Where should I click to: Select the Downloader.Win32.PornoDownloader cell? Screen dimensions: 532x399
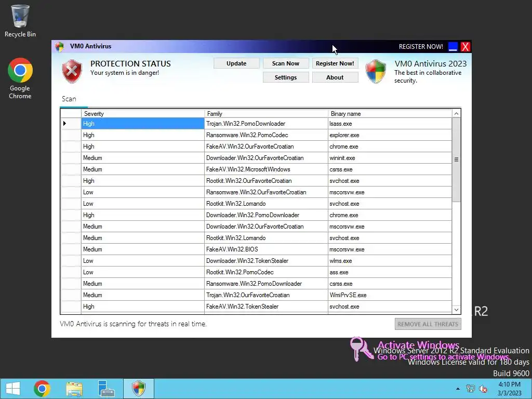point(267,215)
